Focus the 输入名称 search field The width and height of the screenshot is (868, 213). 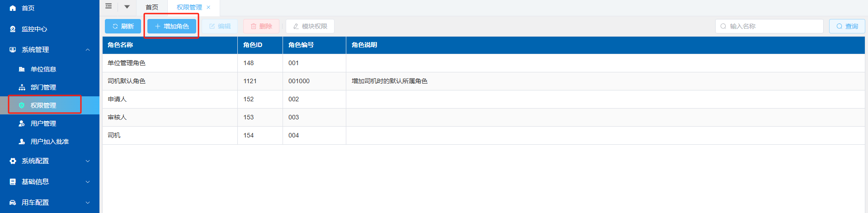coord(773,26)
